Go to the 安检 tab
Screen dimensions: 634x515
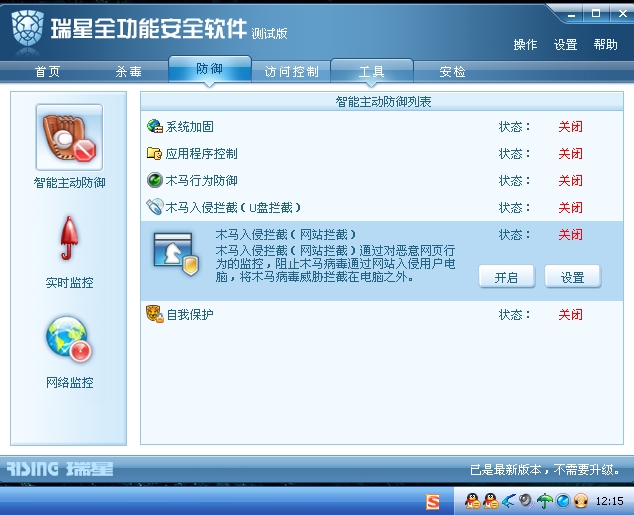[452, 72]
